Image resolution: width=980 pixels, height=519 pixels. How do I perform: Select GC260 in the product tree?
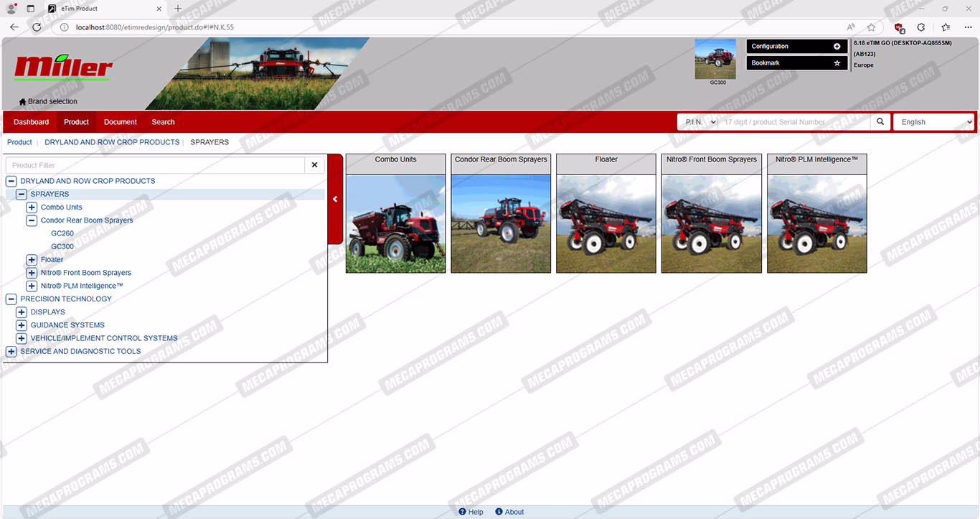[62, 233]
